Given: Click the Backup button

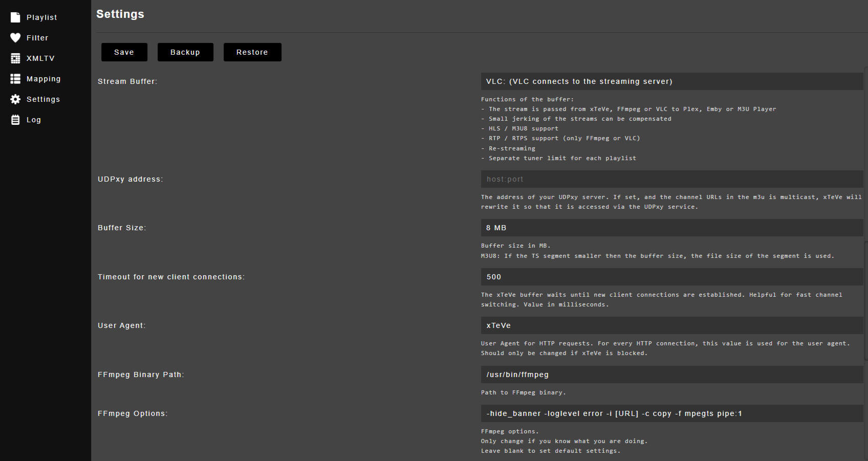Looking at the screenshot, I should point(185,52).
